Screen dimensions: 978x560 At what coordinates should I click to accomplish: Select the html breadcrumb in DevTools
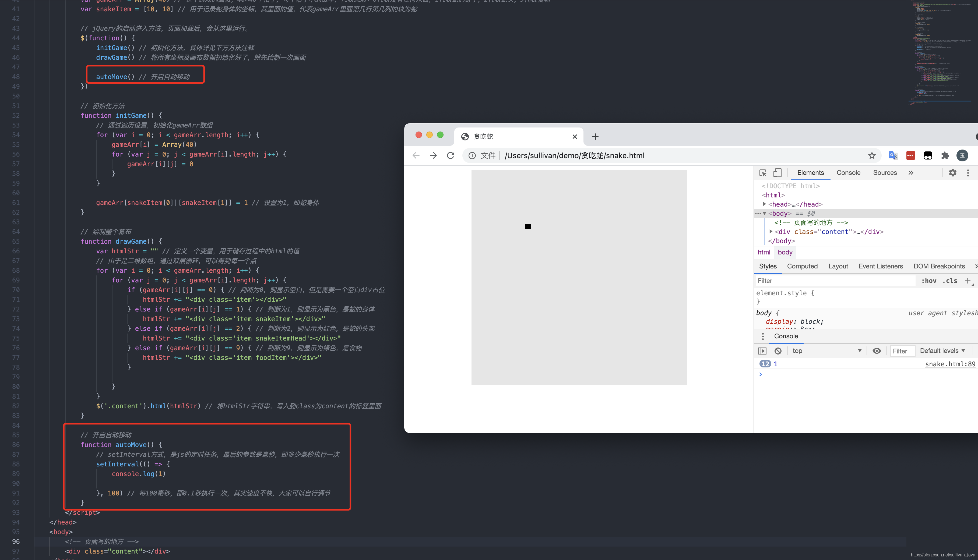(764, 252)
